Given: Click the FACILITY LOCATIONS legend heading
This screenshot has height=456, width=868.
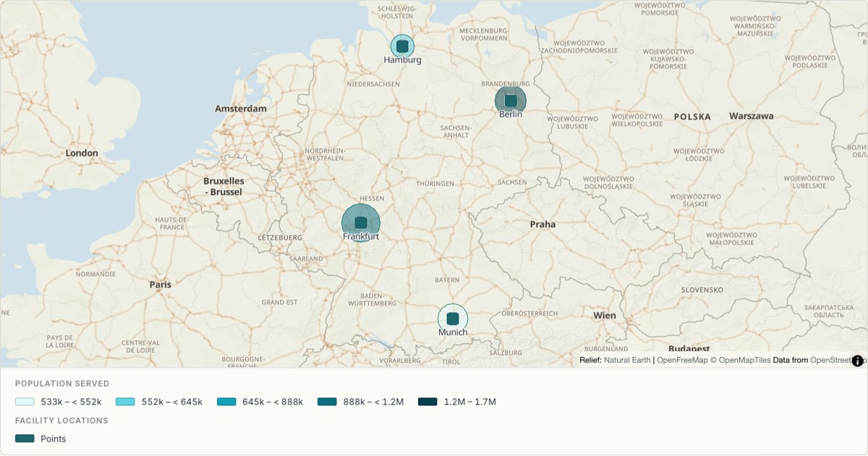Looking at the screenshot, I should pos(61,421).
